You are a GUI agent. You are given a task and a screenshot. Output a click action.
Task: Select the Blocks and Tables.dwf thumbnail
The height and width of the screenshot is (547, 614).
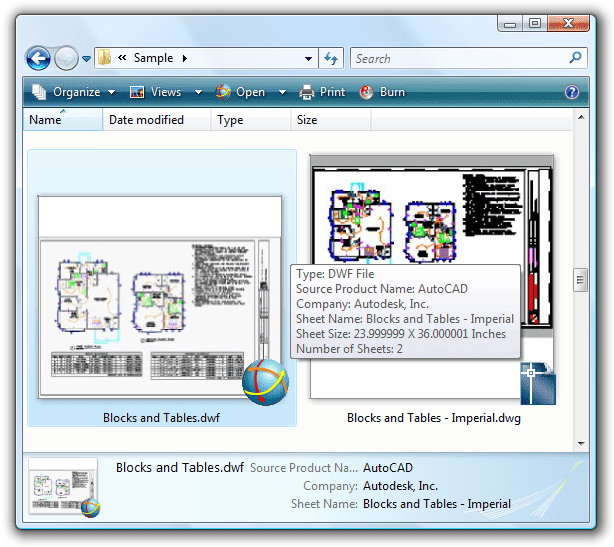point(160,298)
